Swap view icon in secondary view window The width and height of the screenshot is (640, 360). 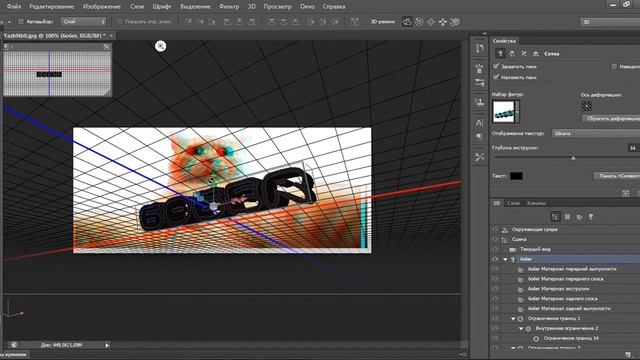107,47
